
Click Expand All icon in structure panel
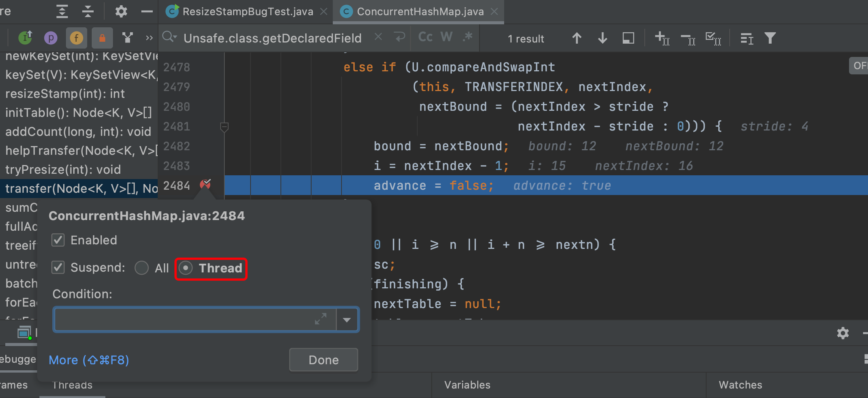(62, 11)
